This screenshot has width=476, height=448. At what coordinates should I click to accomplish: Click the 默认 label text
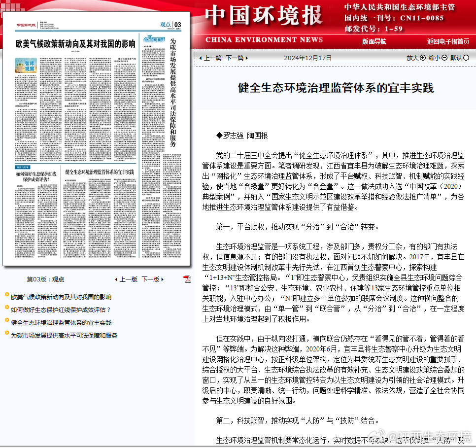[x=456, y=58]
